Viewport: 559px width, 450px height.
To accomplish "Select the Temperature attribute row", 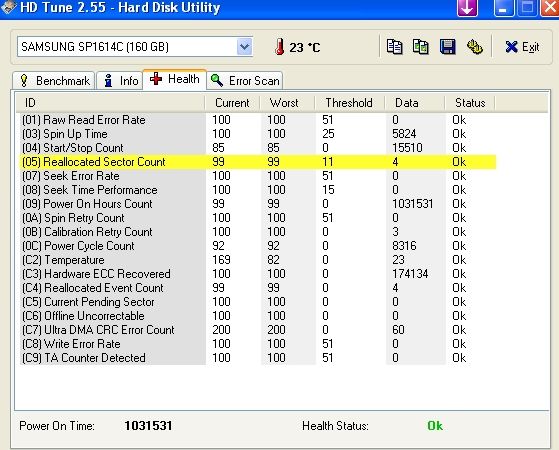I will pyautogui.click(x=257, y=260).
